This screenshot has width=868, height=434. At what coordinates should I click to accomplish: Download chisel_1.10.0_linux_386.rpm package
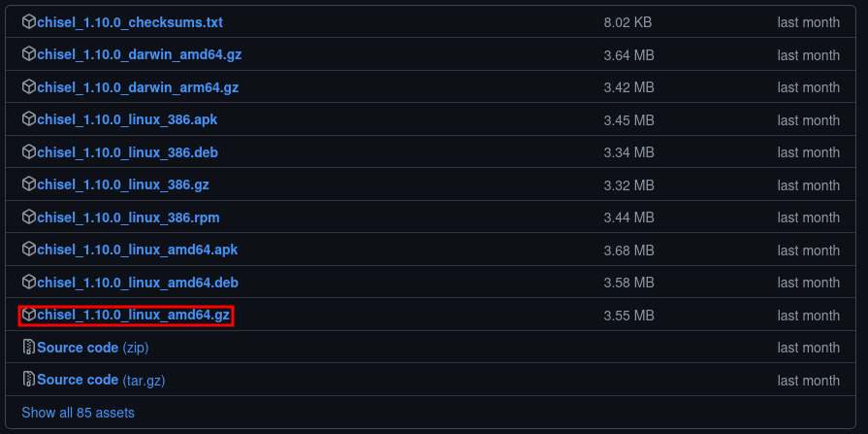tap(128, 217)
